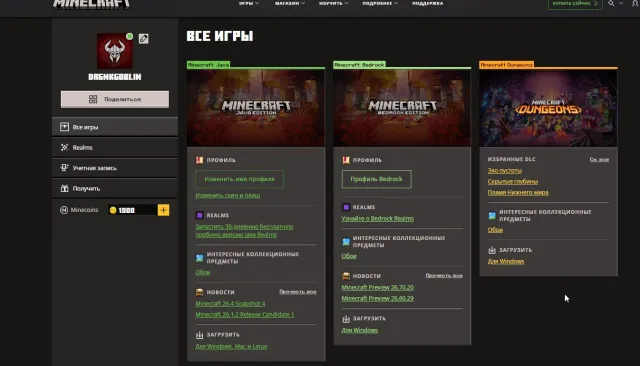
Task: Open 'Пламя Нижнего мира' DLC link
Action: [x=518, y=193]
